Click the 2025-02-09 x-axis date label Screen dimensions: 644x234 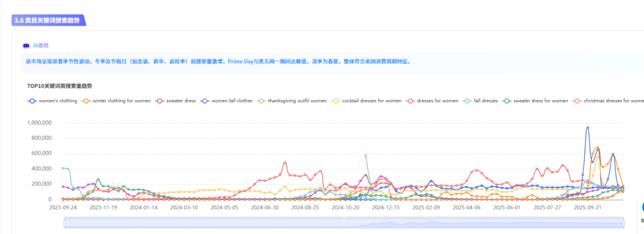click(426, 207)
